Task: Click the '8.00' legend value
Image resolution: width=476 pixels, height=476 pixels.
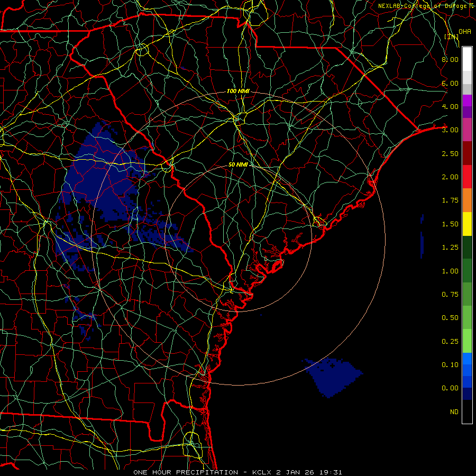Action: (450, 59)
